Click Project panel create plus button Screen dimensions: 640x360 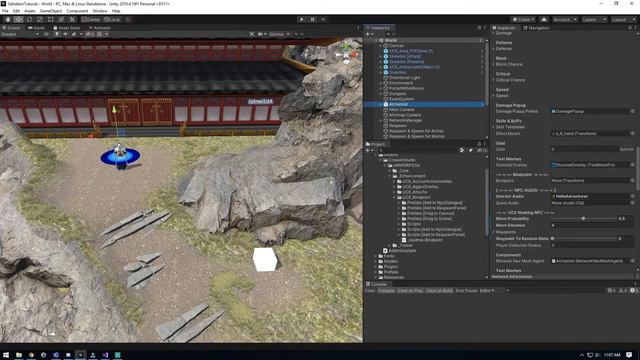point(368,150)
